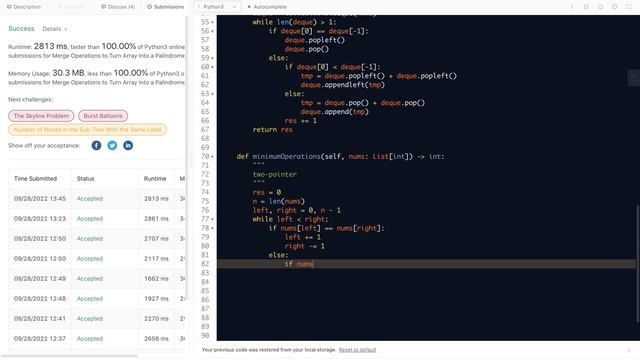Collapse code fold at line 59
Image resolution: width=640 pixels, height=360 pixels.
click(212, 58)
